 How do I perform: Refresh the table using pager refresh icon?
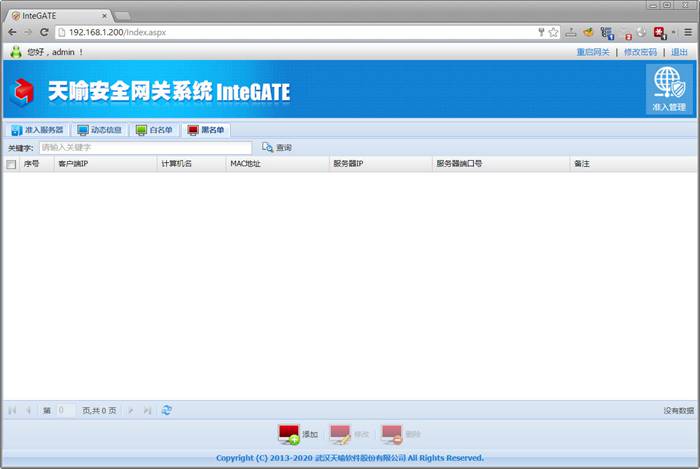click(x=167, y=410)
